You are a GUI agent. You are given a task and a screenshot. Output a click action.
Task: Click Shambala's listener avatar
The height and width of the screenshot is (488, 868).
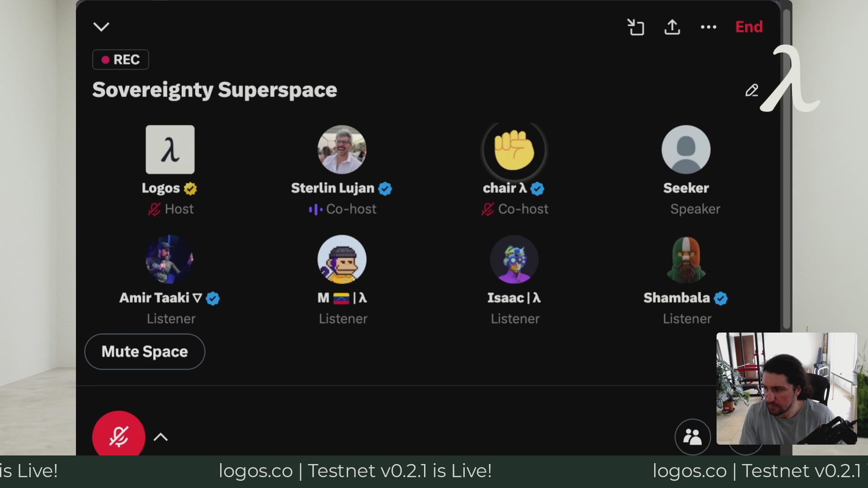point(686,259)
